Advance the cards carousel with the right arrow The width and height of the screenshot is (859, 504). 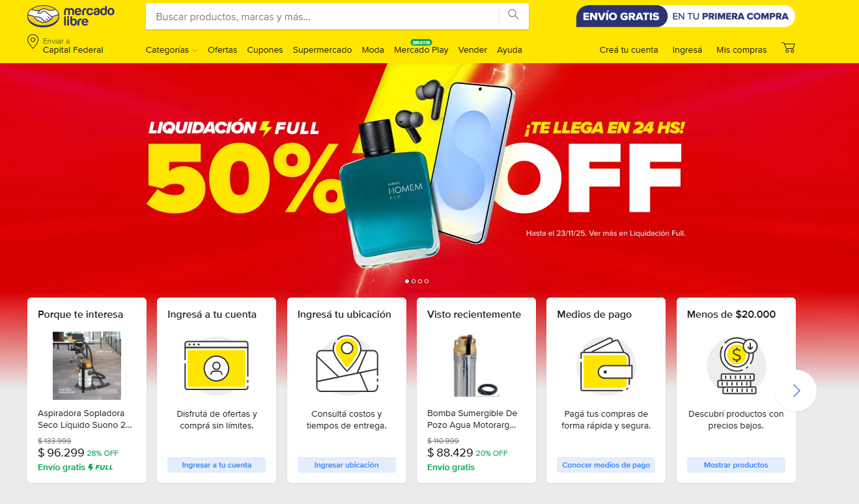click(796, 391)
